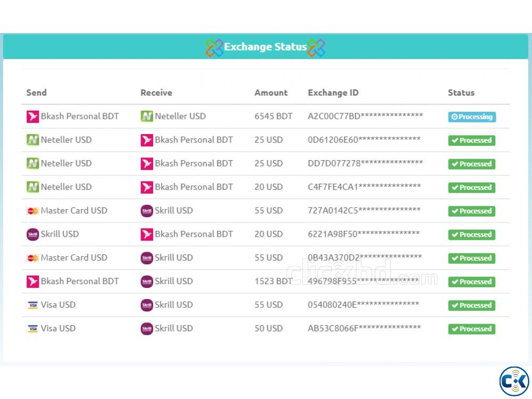Select exchange ID 0D61206E60
The image size is (532, 399).
coord(364,139)
